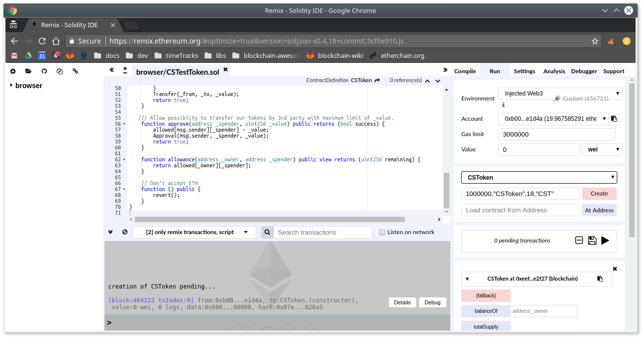Image resolution: width=644 pixels, height=339 pixels.
Task: Select the Run tab
Action: (495, 71)
